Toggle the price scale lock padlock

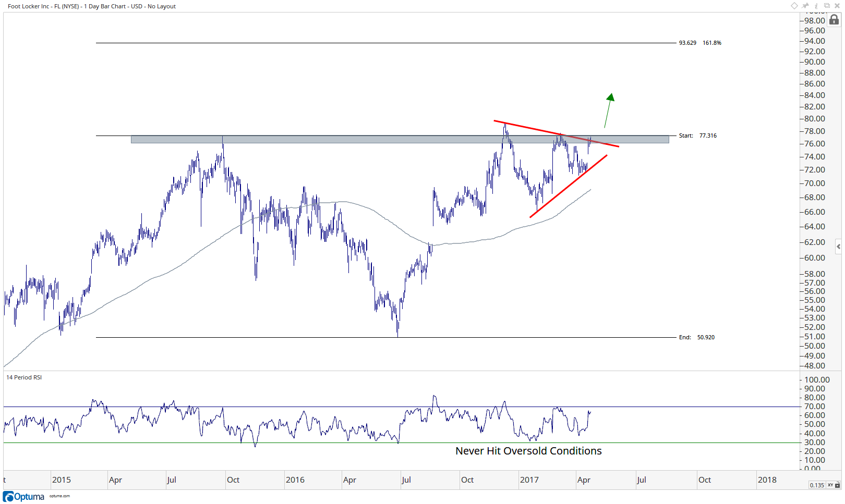(834, 20)
